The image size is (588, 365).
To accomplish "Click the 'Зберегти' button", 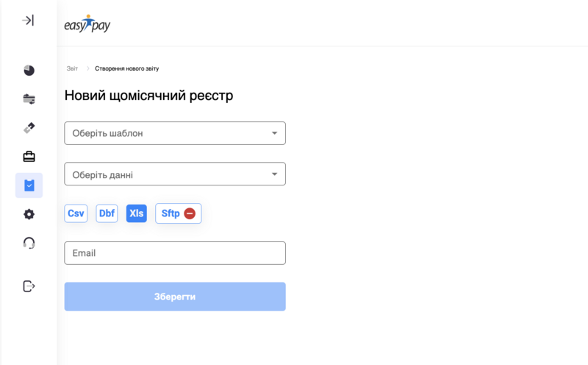I will pyautogui.click(x=175, y=297).
